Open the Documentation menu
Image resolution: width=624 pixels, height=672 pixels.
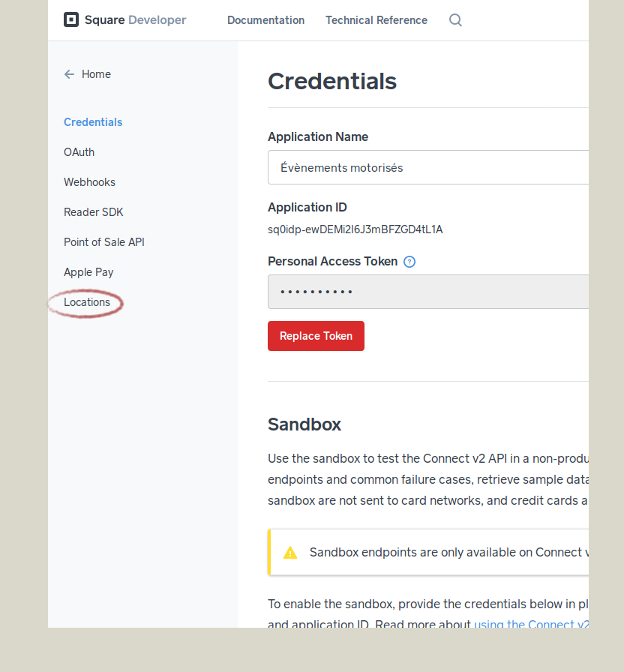point(265,20)
